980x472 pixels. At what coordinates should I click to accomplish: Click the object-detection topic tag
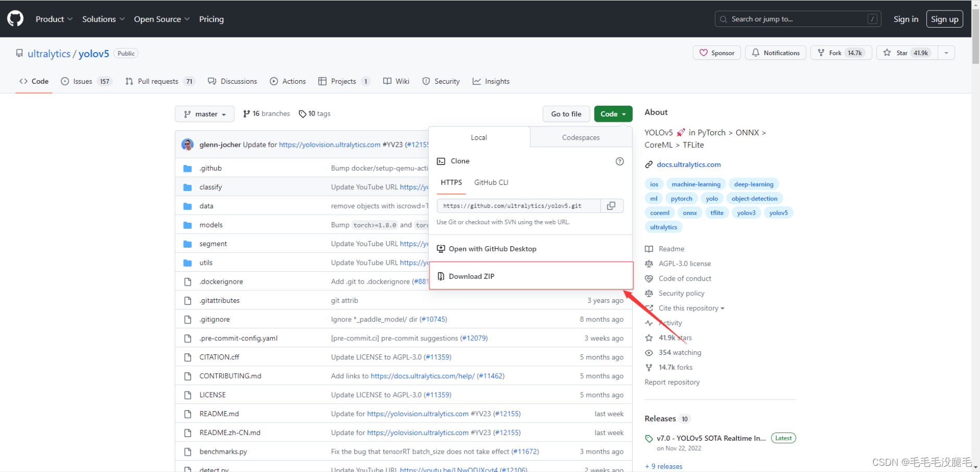tap(754, 199)
